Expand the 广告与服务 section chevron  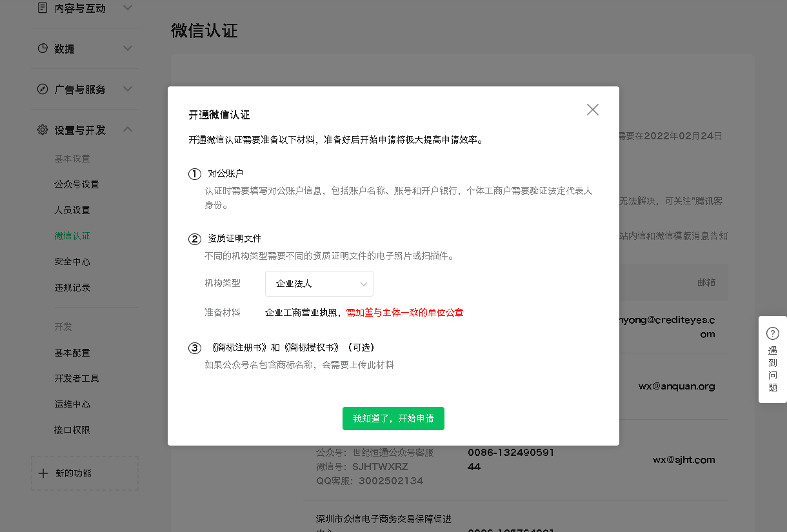point(128,89)
